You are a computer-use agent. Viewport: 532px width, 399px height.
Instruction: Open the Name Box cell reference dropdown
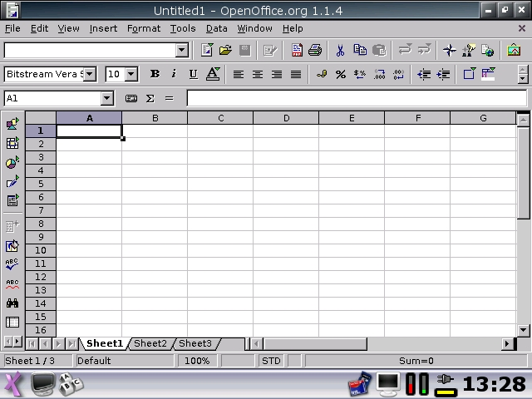106,98
